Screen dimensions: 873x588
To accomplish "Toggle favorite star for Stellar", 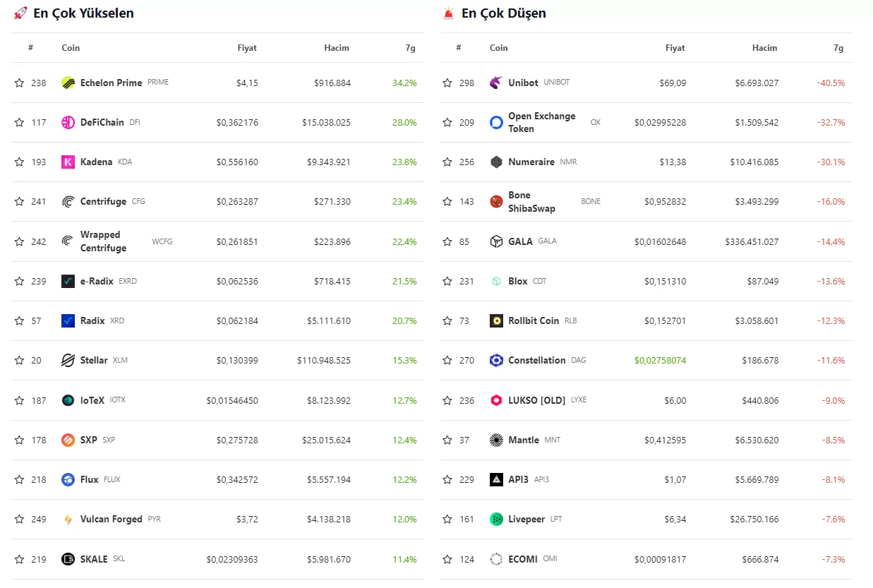I will click(19, 360).
